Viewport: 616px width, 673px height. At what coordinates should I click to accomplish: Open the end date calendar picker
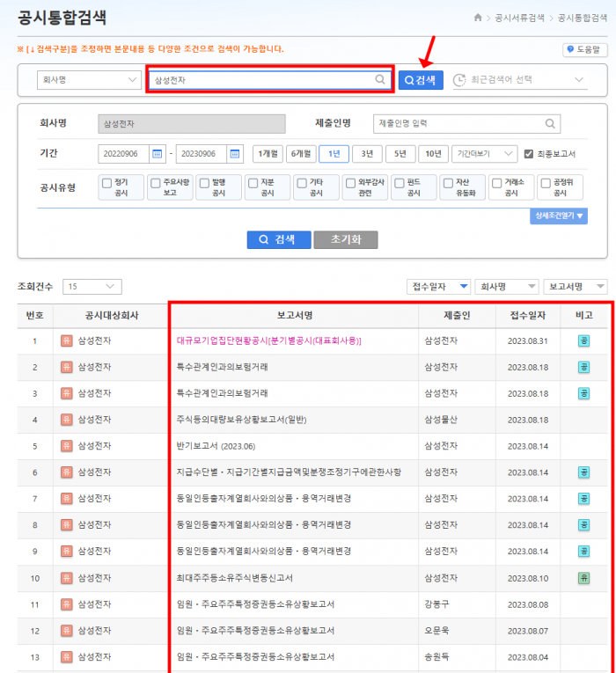tap(234, 154)
